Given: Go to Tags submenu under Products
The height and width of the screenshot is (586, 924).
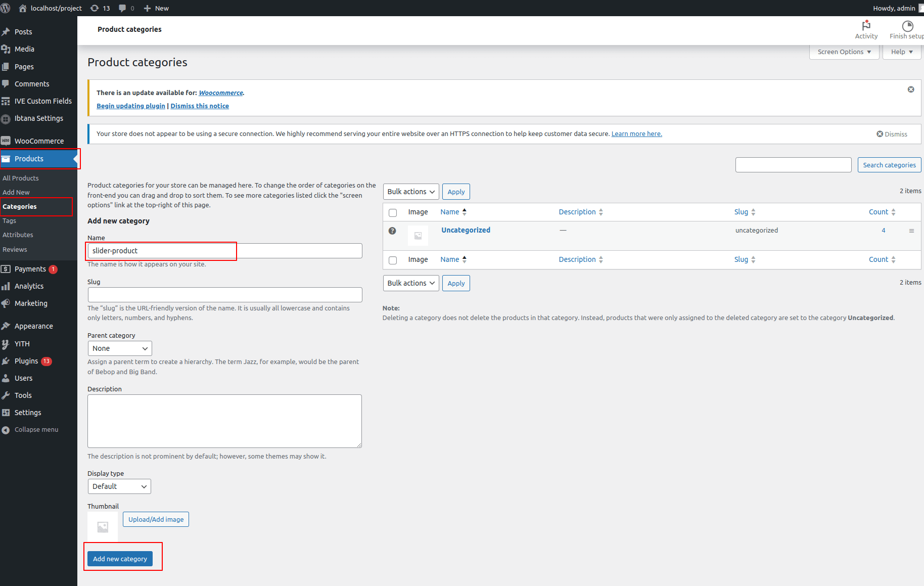Looking at the screenshot, I should click(9, 221).
